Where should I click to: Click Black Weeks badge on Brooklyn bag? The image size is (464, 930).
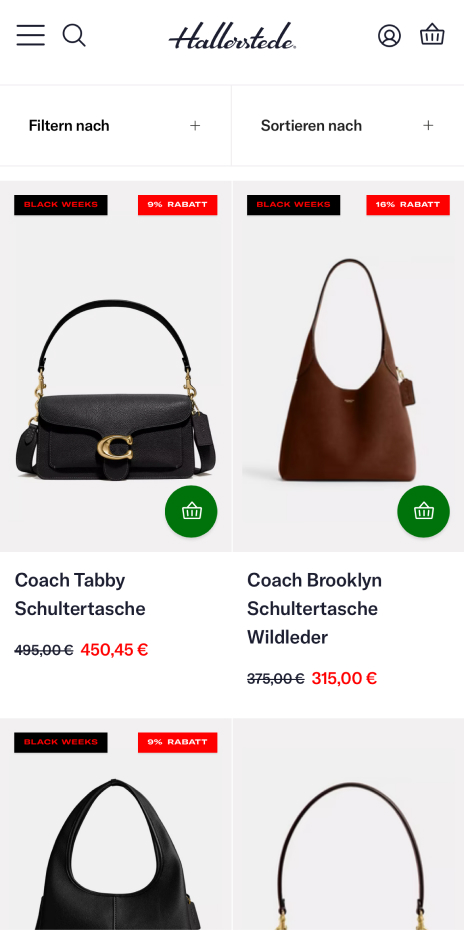coord(293,205)
